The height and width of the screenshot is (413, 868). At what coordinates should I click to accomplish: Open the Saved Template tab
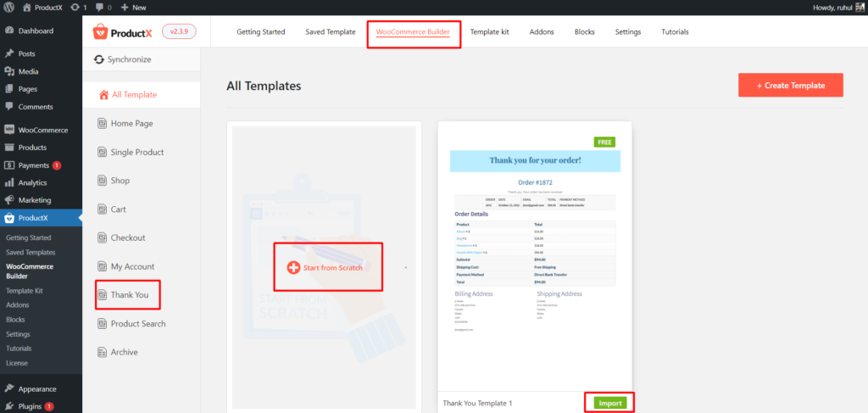(331, 32)
